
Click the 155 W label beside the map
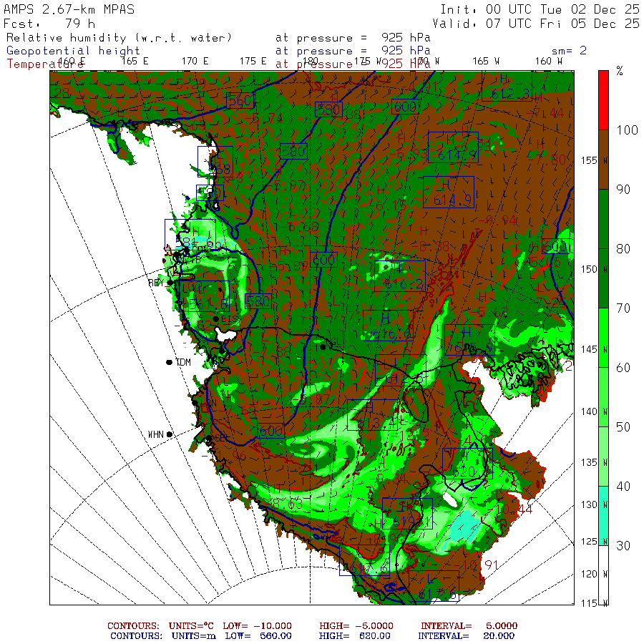click(595, 160)
